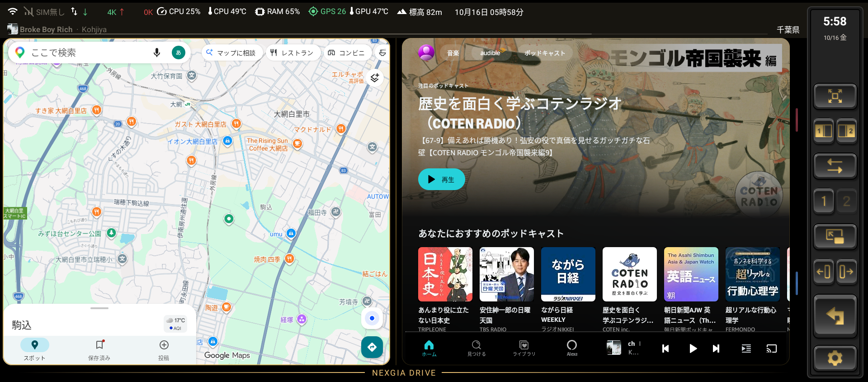Switch to the ホーム tab in Music
This screenshot has width=868, height=382.
click(x=429, y=349)
